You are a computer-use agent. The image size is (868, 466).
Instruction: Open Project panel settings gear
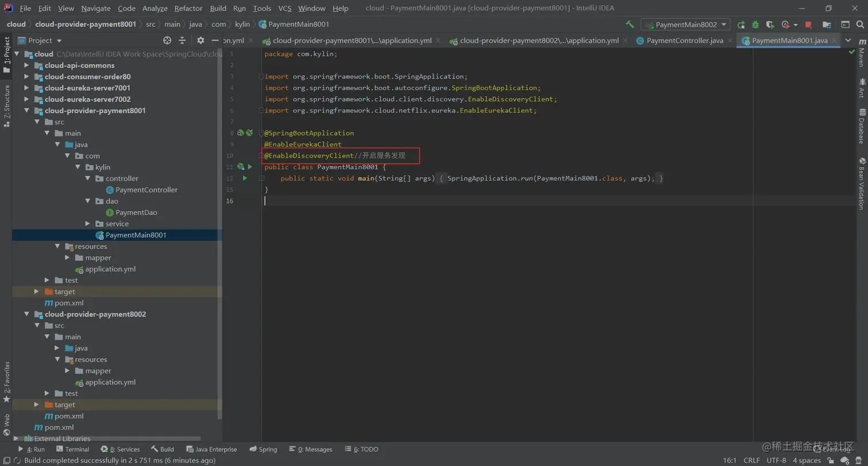tap(200, 40)
